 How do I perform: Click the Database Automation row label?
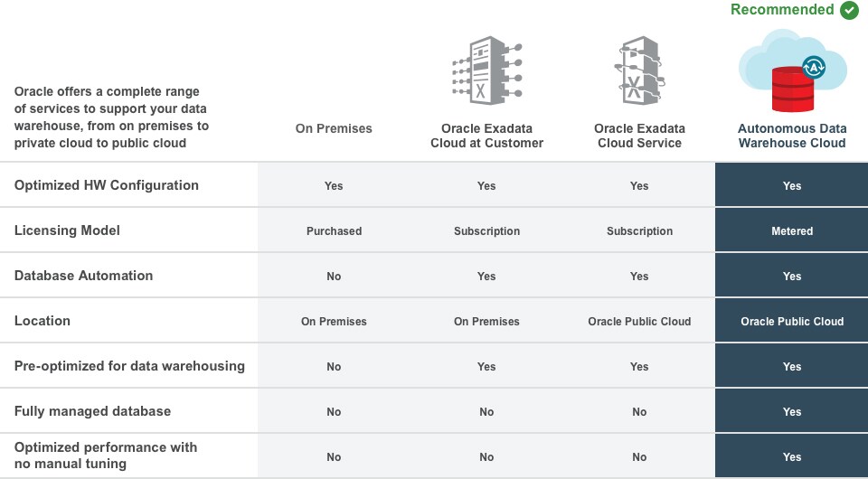pyautogui.click(x=83, y=276)
